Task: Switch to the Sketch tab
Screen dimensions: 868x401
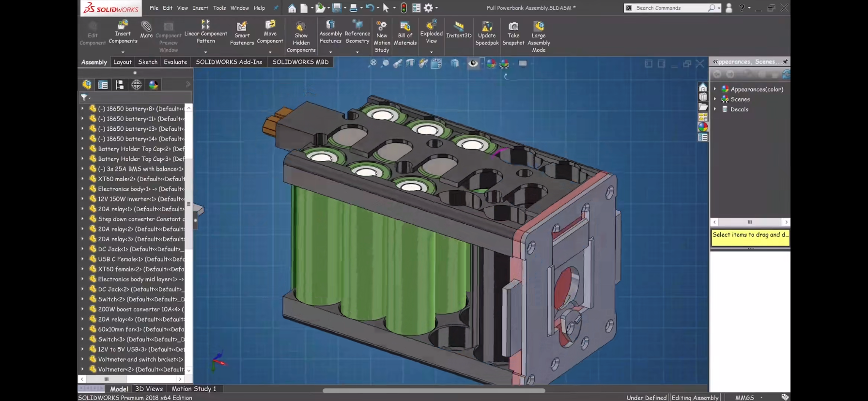Action: 148,62
